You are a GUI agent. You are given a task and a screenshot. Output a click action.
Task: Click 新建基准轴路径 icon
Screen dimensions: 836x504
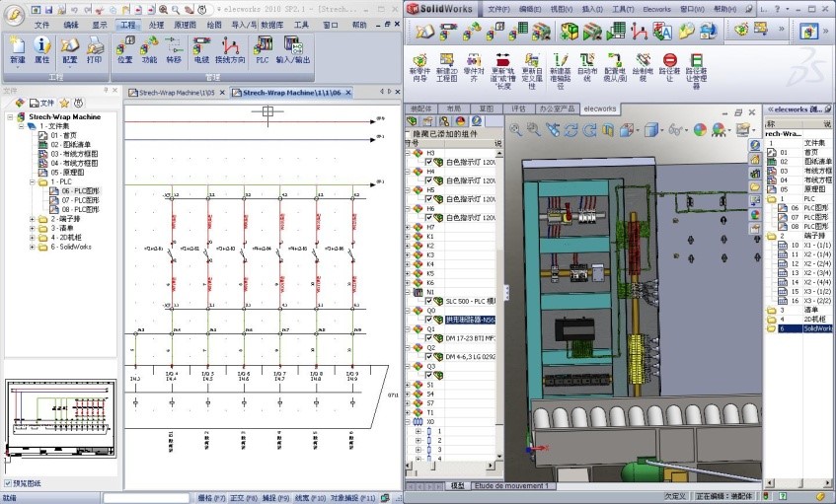[561, 70]
